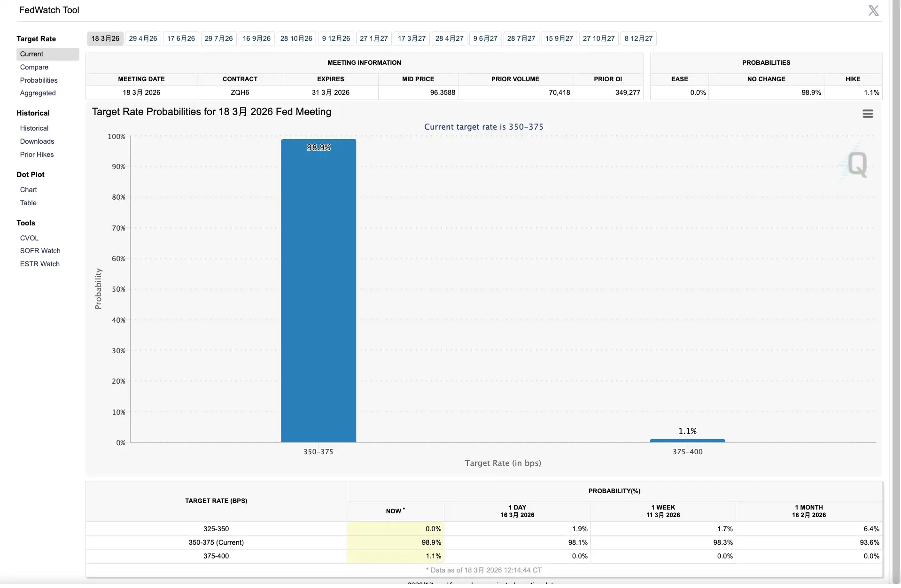Click the X logo icon at top right
Screen dimensions: 901x588
[873, 11]
